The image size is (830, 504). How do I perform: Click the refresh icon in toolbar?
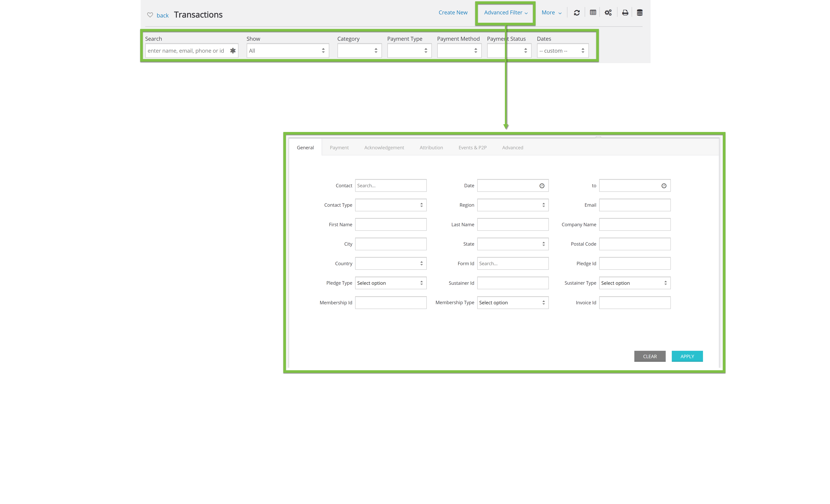[x=577, y=13]
